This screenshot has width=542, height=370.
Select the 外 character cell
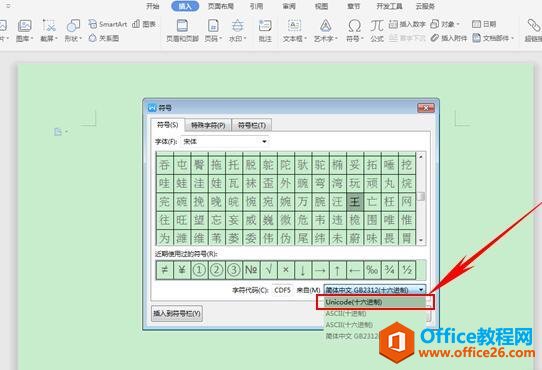click(x=286, y=183)
